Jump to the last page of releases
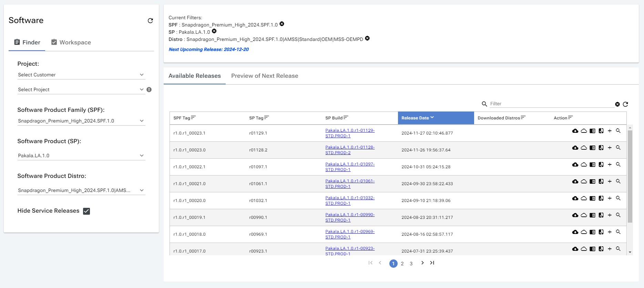The height and width of the screenshot is (288, 644). tap(432, 263)
